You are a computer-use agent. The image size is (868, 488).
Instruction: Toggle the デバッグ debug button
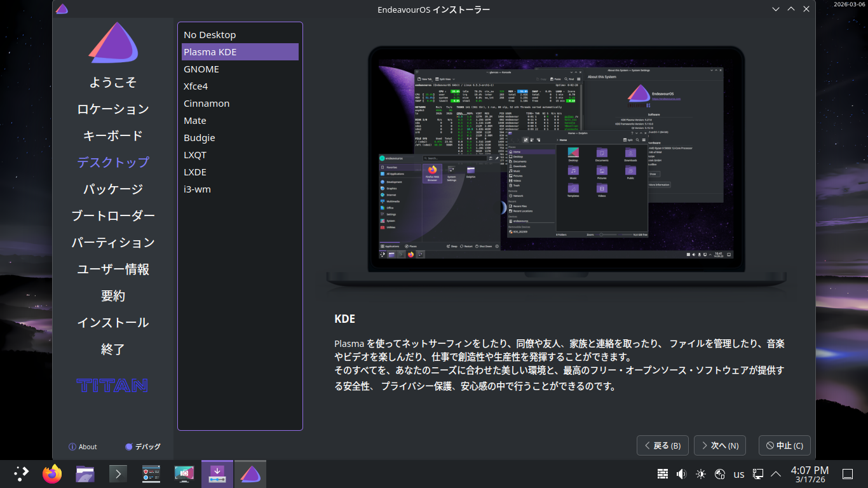(x=143, y=447)
